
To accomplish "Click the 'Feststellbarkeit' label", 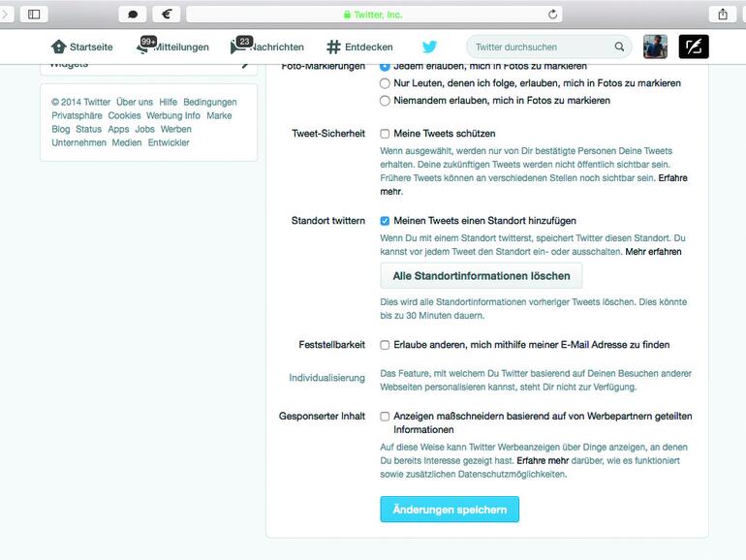I will pyautogui.click(x=331, y=345).
